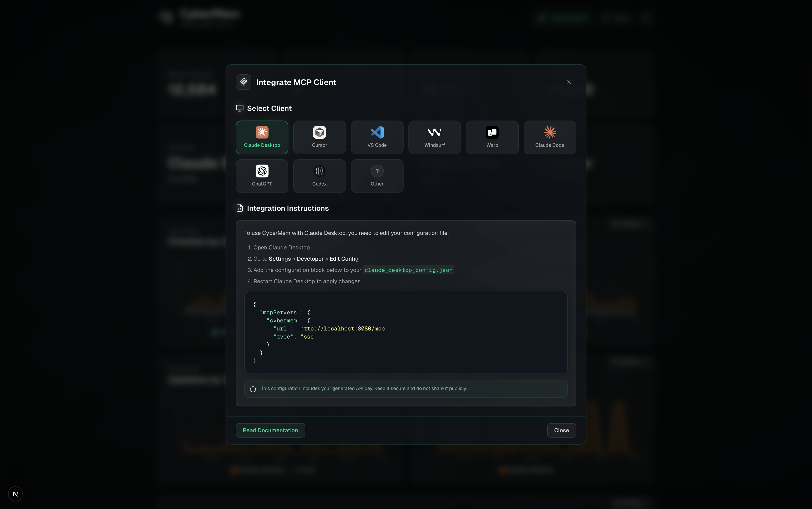Select the Claude Desktop client icon
Screen dimensions: 812x509
[262, 132]
